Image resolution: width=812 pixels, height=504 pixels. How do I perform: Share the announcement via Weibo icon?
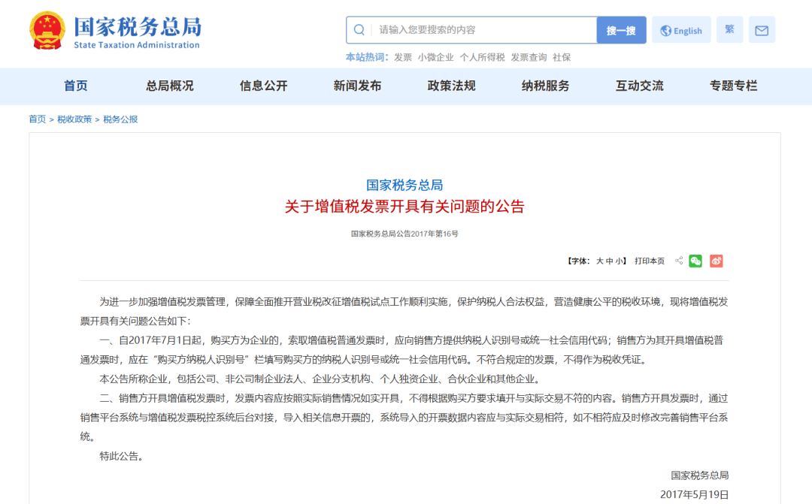pyautogui.click(x=715, y=261)
